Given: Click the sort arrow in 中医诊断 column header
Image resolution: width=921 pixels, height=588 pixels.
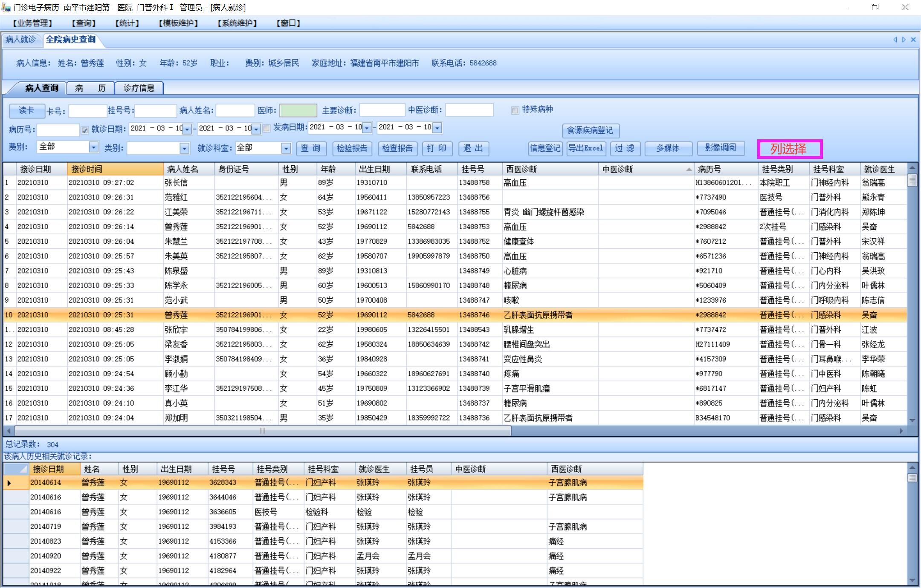Looking at the screenshot, I should (x=689, y=170).
